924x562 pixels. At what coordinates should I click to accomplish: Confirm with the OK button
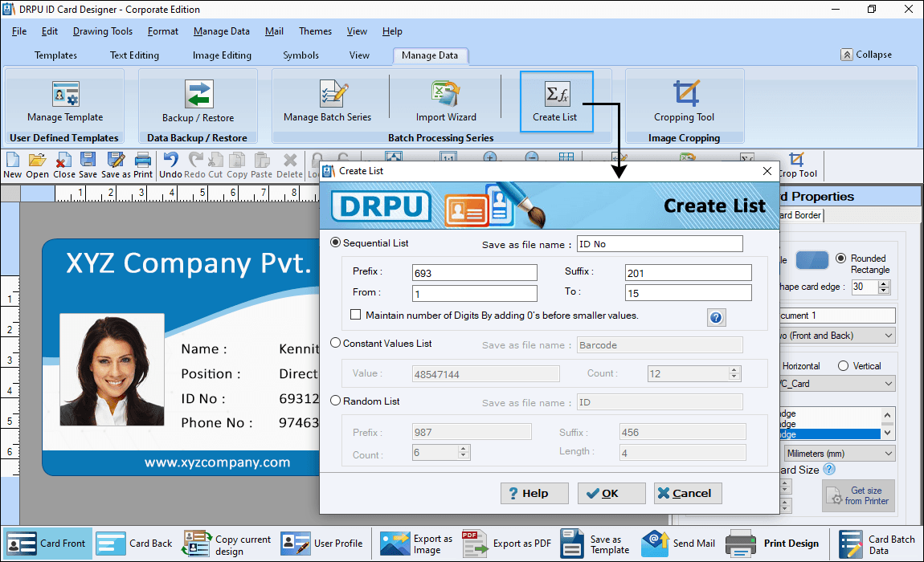611,493
